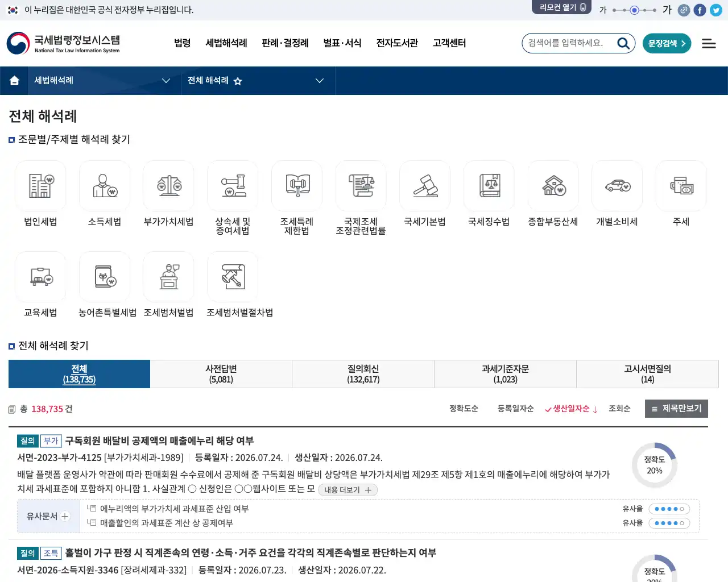Expand the 유사문서 plus toggle

[x=65, y=516]
